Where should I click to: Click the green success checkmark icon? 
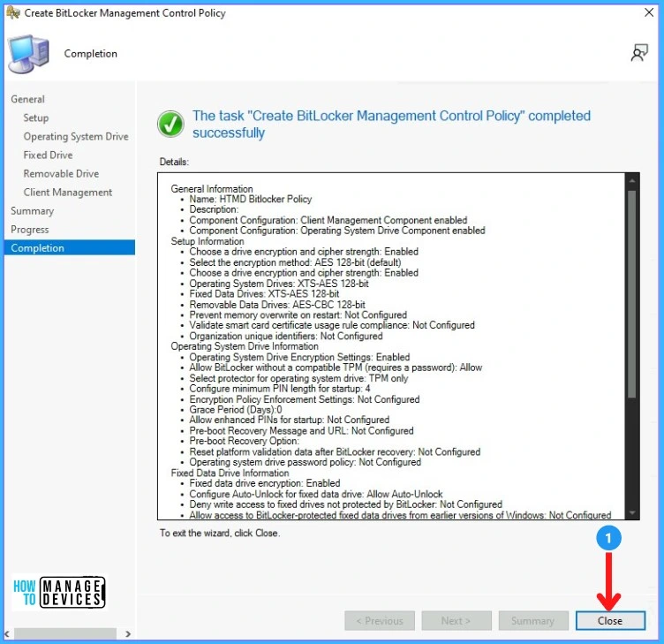click(x=170, y=125)
